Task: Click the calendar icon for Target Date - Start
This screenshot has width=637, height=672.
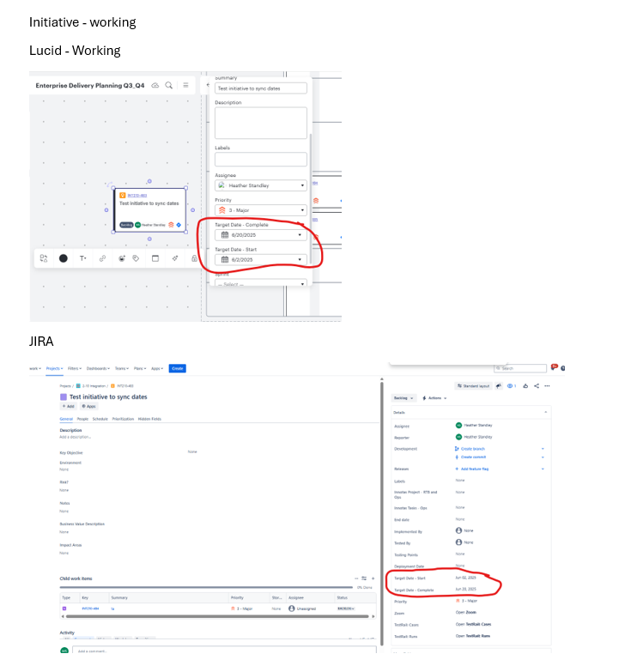Action: tap(225, 259)
